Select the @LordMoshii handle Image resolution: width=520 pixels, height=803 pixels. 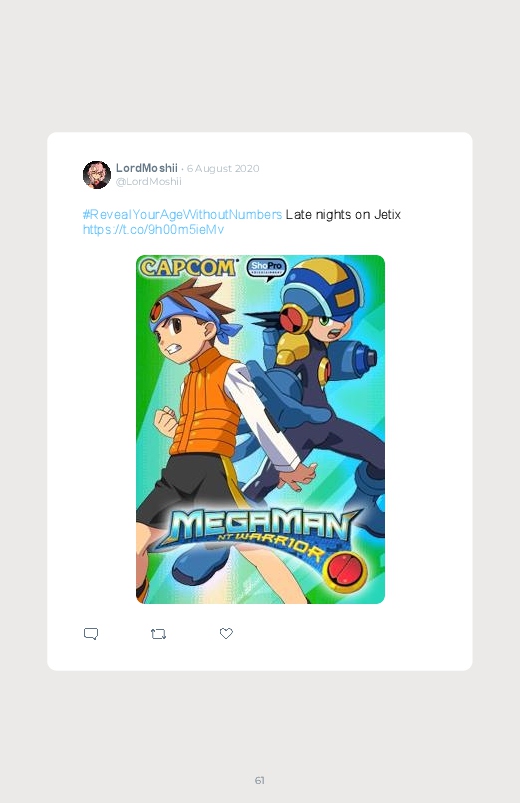149,181
